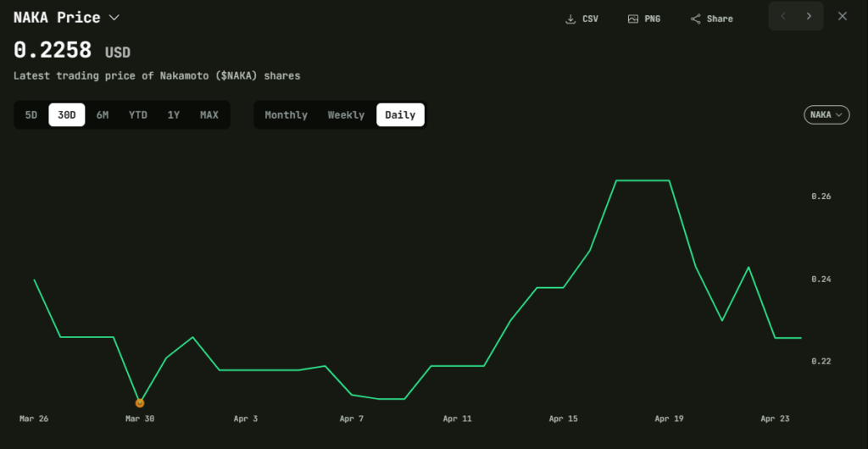This screenshot has height=449, width=868.
Task: Go to the next chart arrow
Action: (x=809, y=17)
